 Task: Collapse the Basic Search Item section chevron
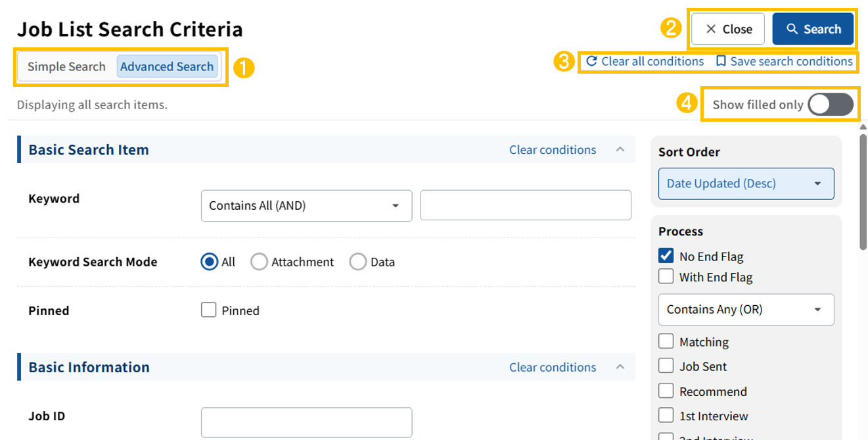620,150
